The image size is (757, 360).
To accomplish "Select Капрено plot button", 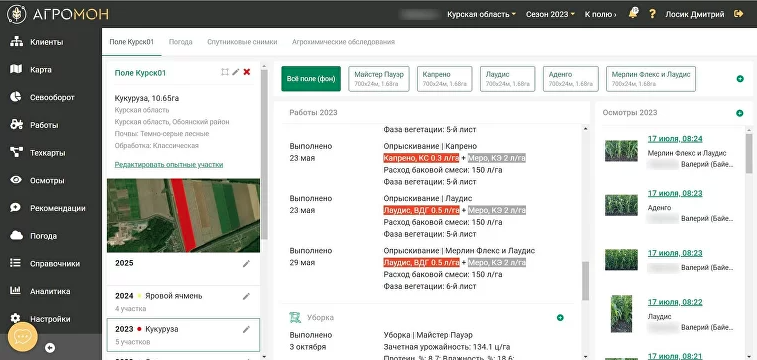I will point(445,79).
